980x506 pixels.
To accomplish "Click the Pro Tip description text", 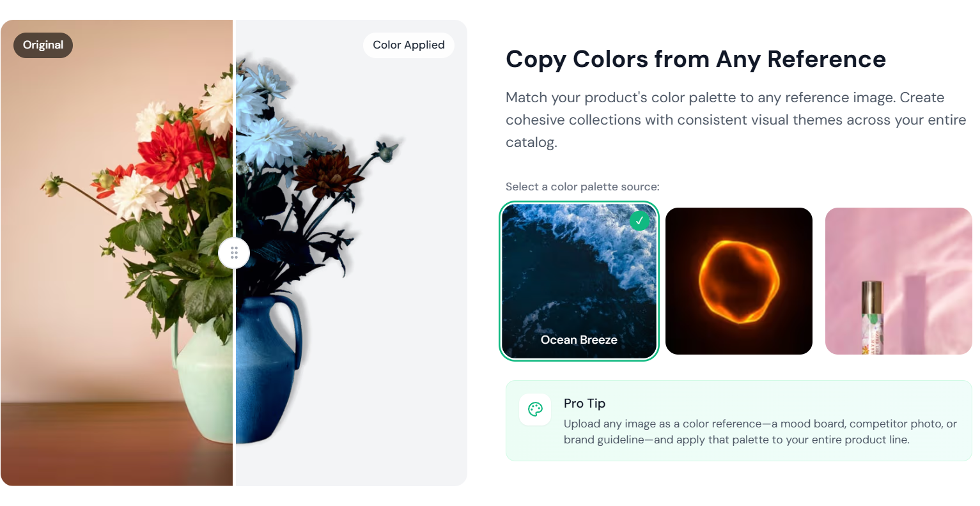I will [x=760, y=432].
